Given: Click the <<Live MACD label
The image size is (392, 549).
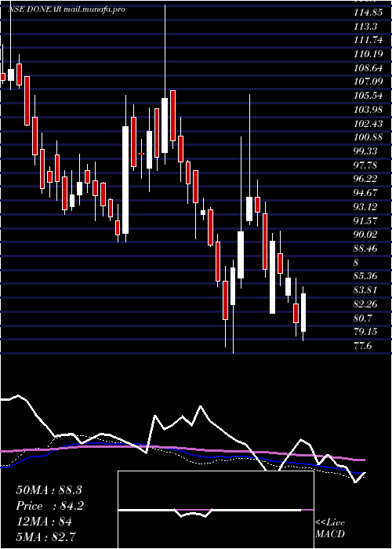Looking at the screenshot, I should coord(330,529).
